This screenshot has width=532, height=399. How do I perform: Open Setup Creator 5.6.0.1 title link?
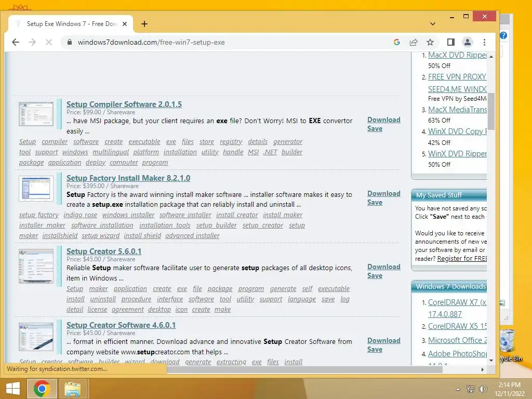coord(104,251)
